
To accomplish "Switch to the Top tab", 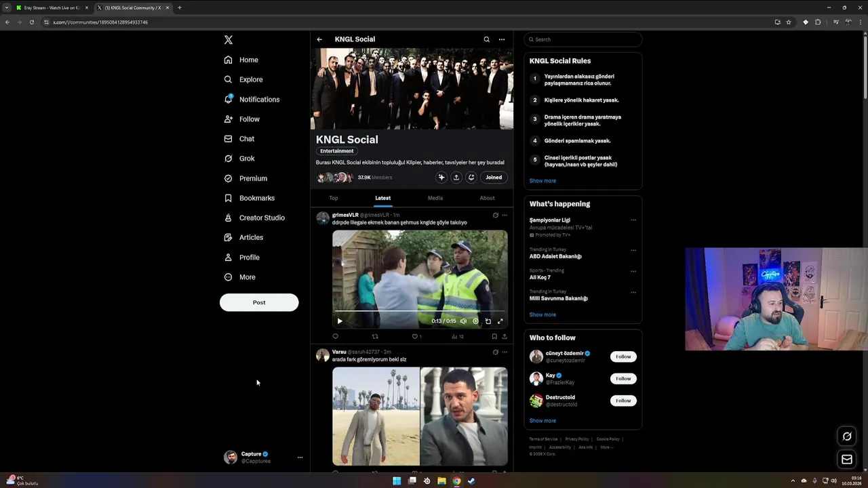I will pyautogui.click(x=334, y=198).
